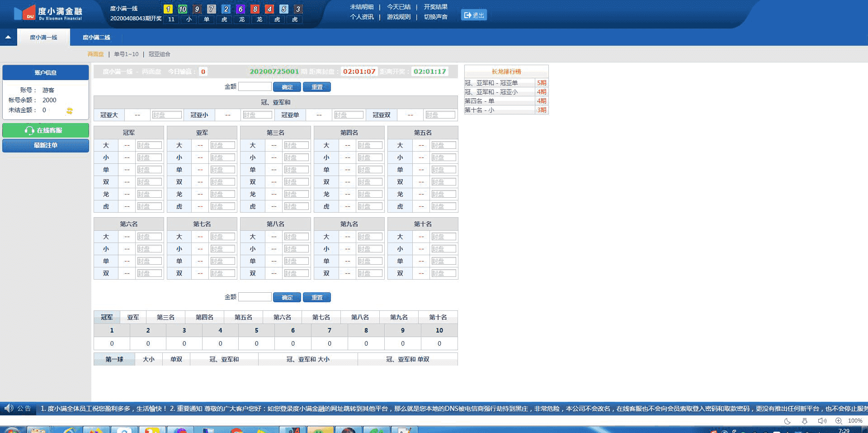Mute browser sound via speaker icon
868x433 pixels.
[x=821, y=421]
